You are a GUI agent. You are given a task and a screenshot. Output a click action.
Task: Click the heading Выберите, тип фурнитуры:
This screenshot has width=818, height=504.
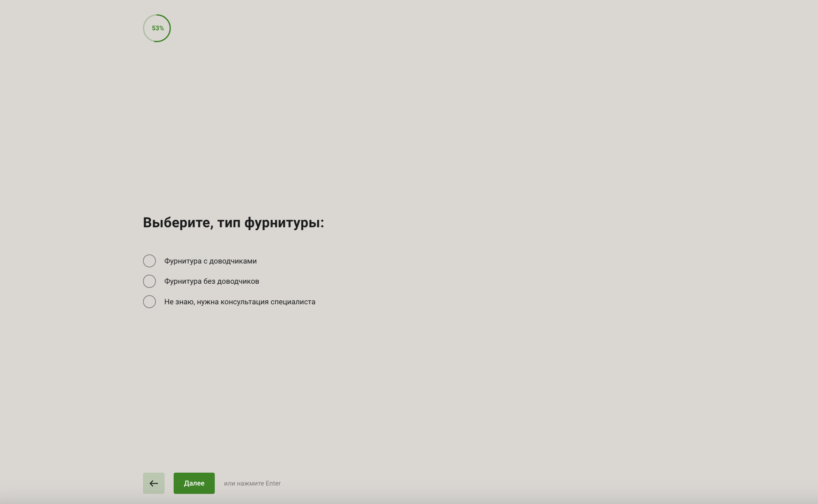[x=233, y=222]
